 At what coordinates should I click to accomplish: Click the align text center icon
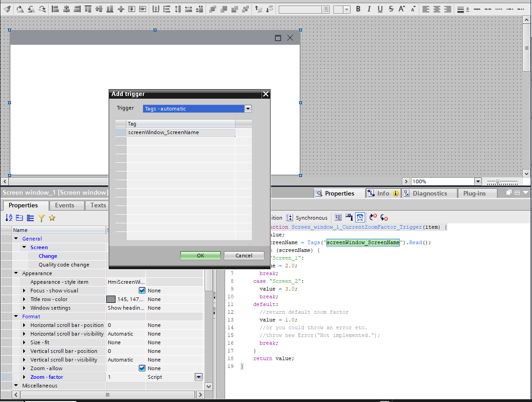tap(437, 9)
